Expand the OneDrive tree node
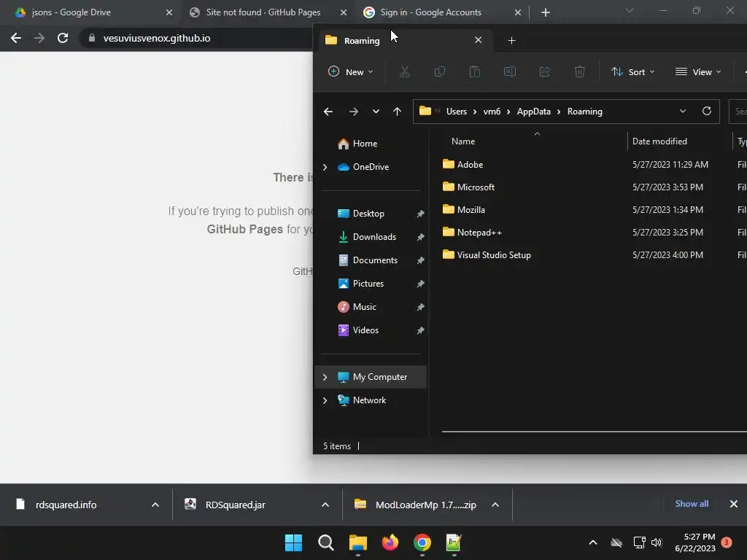 coord(325,167)
